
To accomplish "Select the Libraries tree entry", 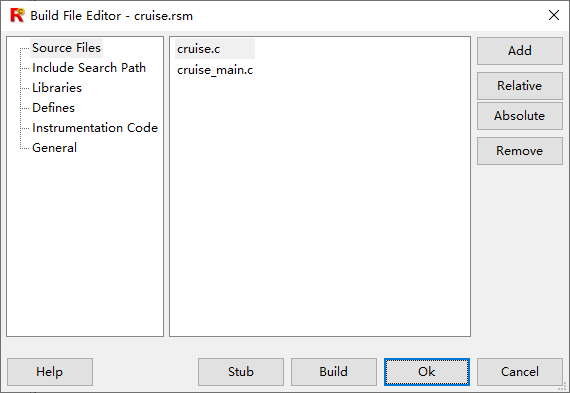I will pos(57,88).
